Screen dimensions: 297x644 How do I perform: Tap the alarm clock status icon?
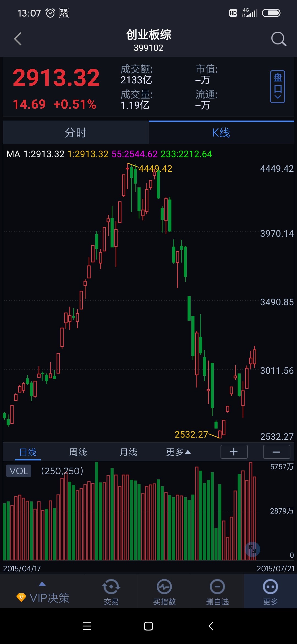pyautogui.click(x=50, y=13)
